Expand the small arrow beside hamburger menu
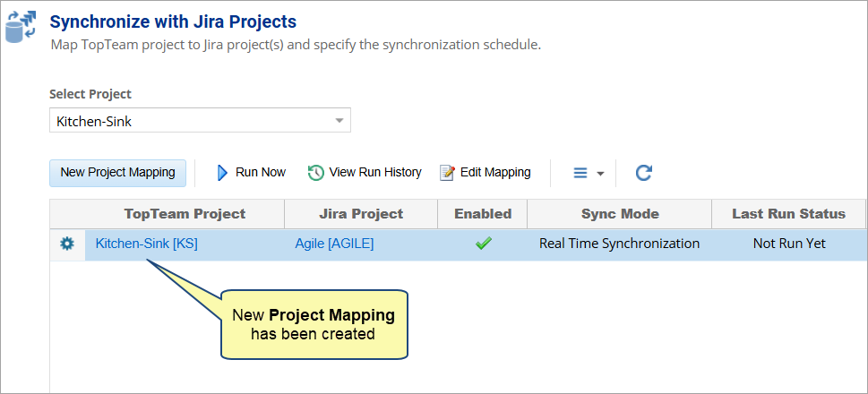 [600, 174]
